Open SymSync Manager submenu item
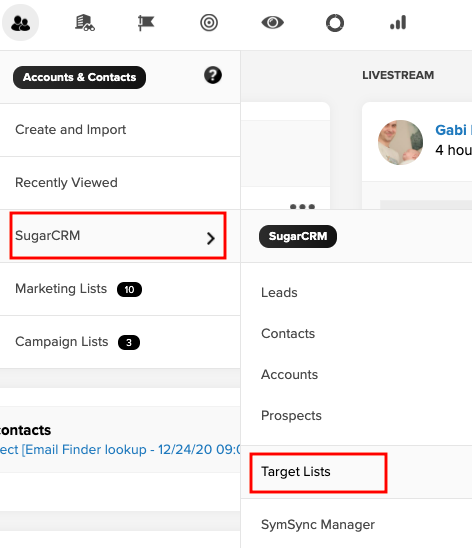472x548 pixels. [x=318, y=525]
